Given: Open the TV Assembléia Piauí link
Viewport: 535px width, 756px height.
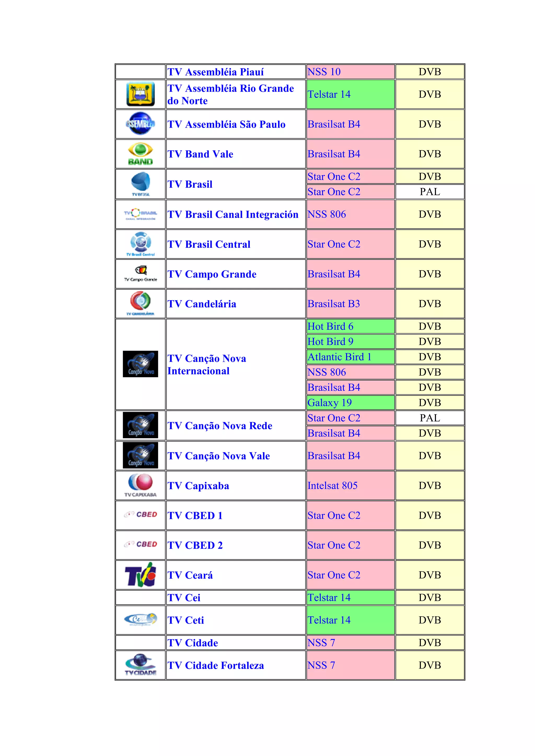Looking at the screenshot, I should tap(216, 72).
